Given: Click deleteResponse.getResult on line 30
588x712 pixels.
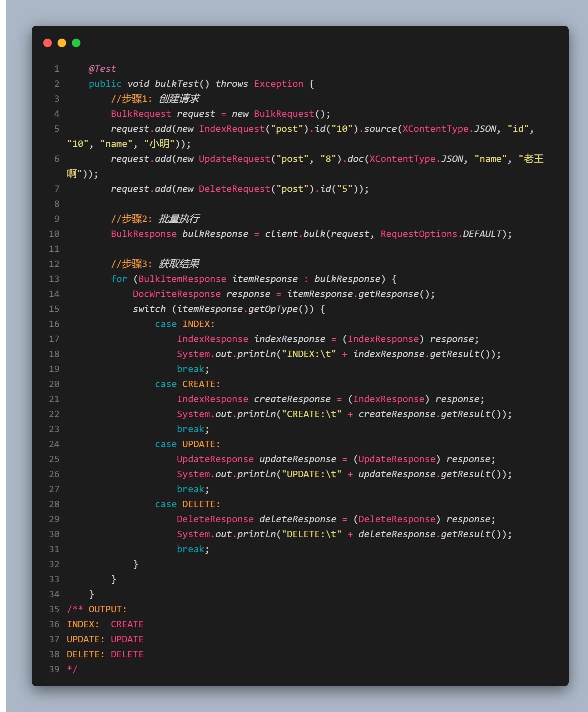Looking at the screenshot, I should (424, 534).
